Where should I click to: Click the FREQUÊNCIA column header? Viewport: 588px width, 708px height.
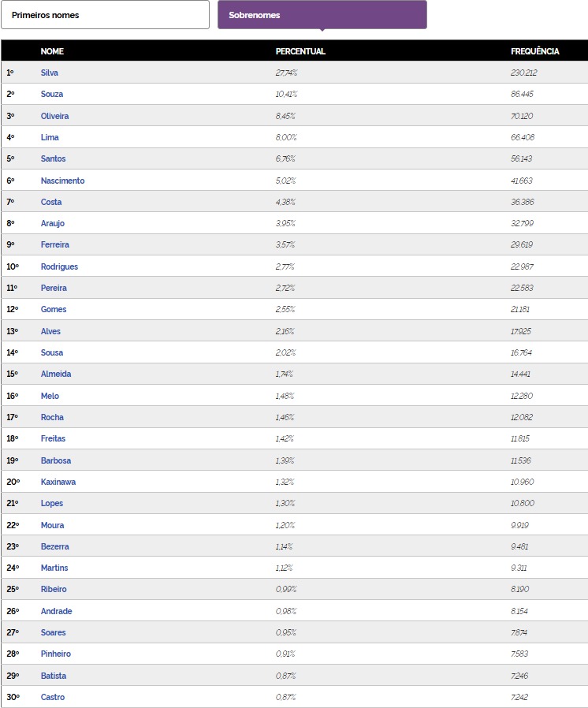pyautogui.click(x=535, y=51)
